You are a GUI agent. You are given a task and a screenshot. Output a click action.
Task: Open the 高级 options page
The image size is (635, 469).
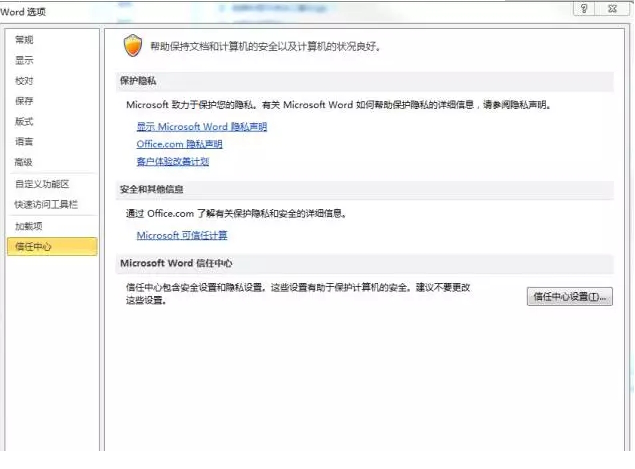23,162
